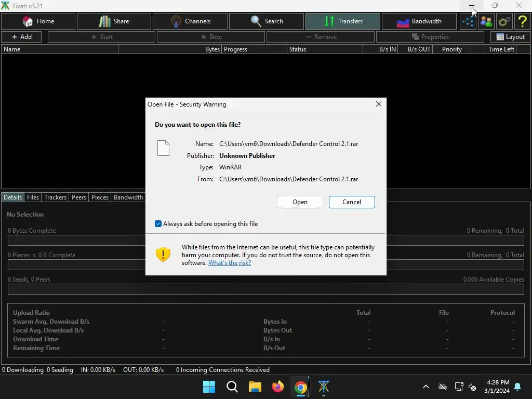Viewport: 532px width, 399px height.
Task: Uncheck Always ask before opening this file
Action: (158, 223)
